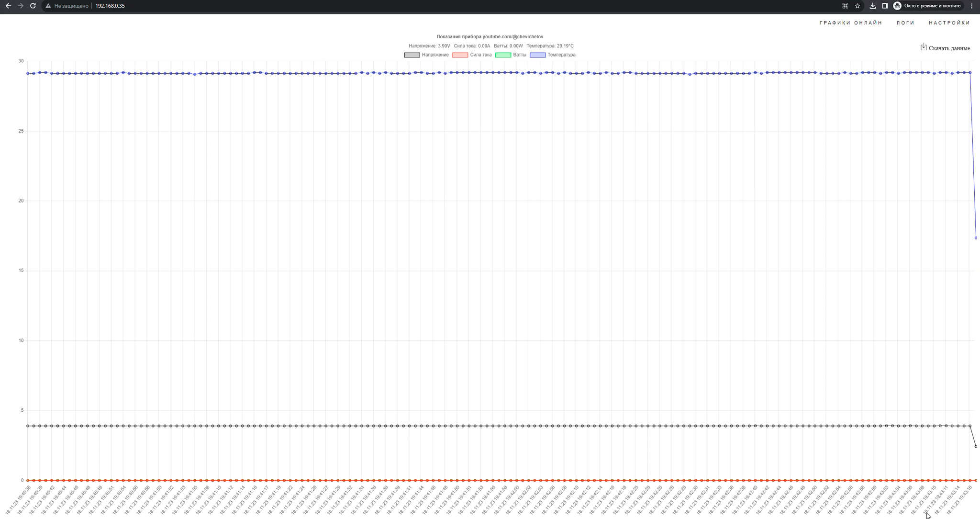Click the x-axis label '18.11.23 19:40:39'

tap(29, 501)
